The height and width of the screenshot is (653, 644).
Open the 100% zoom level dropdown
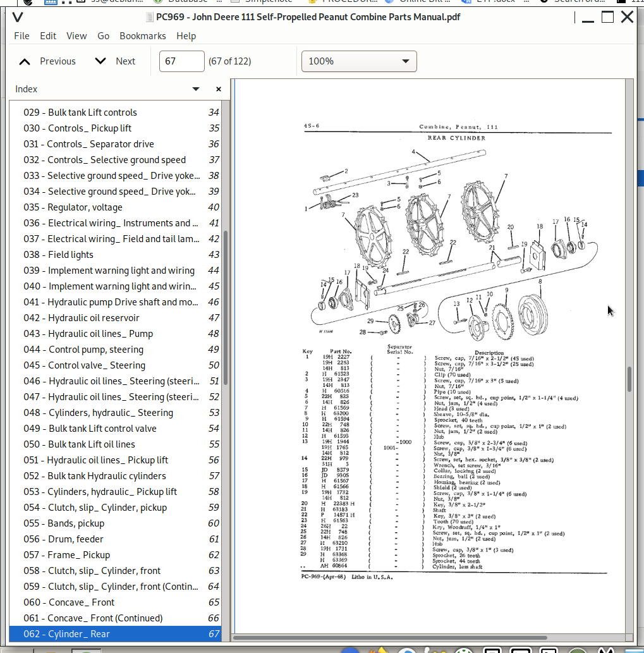(x=359, y=61)
